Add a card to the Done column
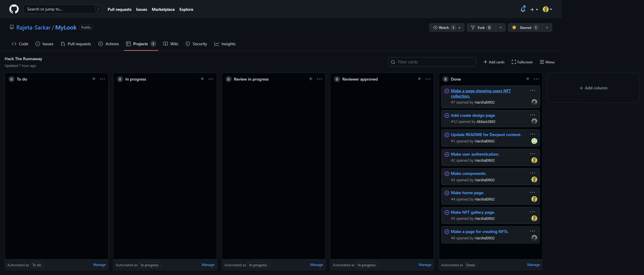This screenshot has width=644, height=275. pos(528,79)
